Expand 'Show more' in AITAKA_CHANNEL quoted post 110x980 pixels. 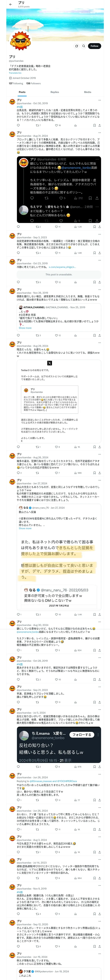click(25, 328)
